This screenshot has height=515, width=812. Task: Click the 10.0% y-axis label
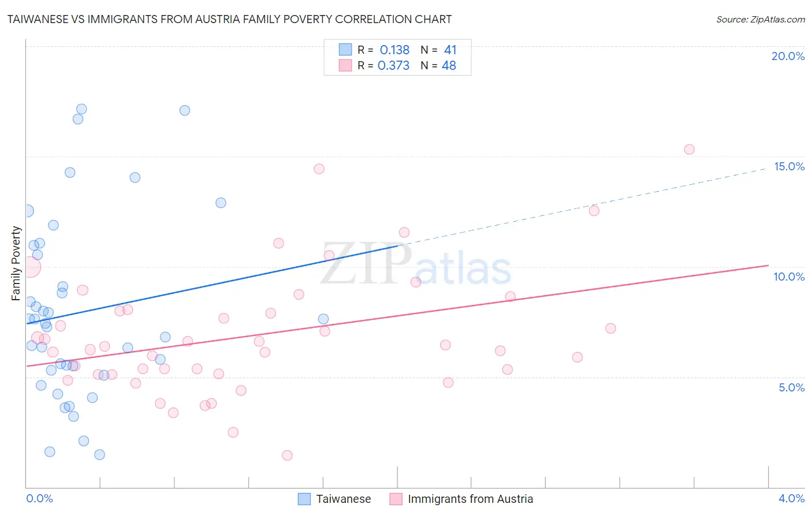tap(789, 277)
